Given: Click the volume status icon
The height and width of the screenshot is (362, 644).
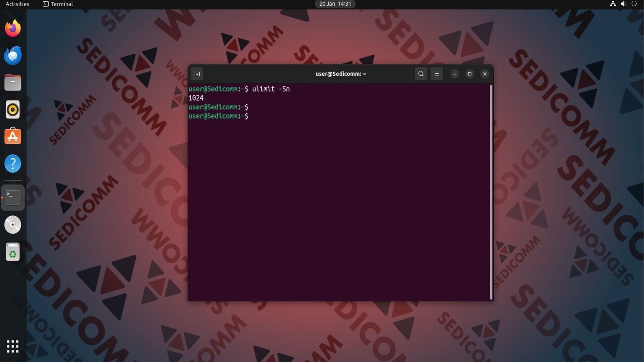Looking at the screenshot, I should coord(624,4).
